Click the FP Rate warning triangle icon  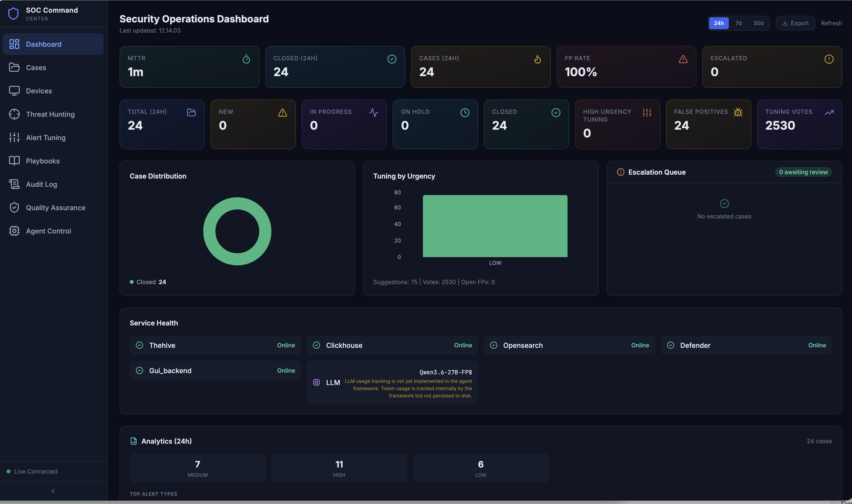(683, 59)
